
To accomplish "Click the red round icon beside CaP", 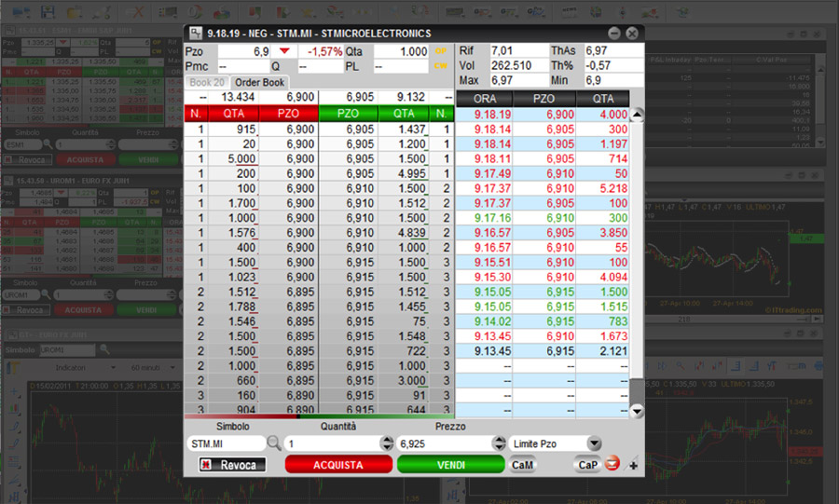I will 613,464.
